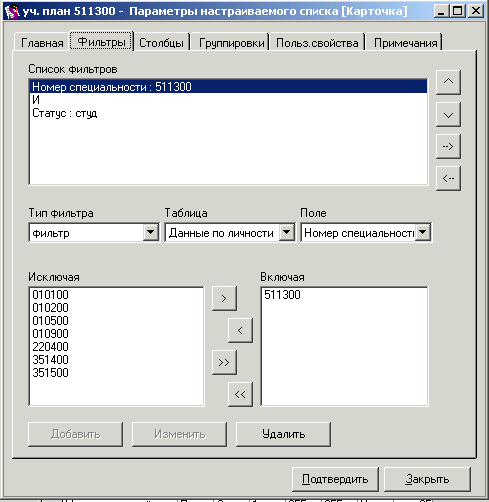Select value 220400 in Исключая list
The height and width of the screenshot is (502, 489).
(x=50, y=347)
